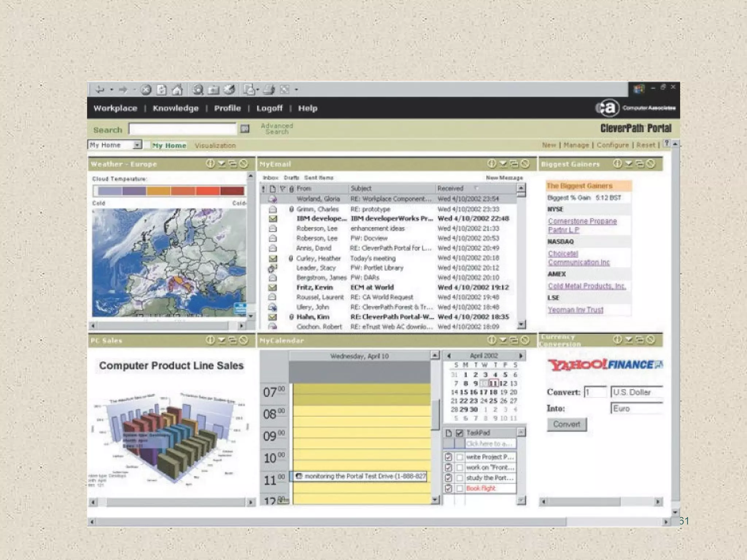The image size is (747, 560).
Task: Click the browser Print icon
Action: click(x=269, y=89)
